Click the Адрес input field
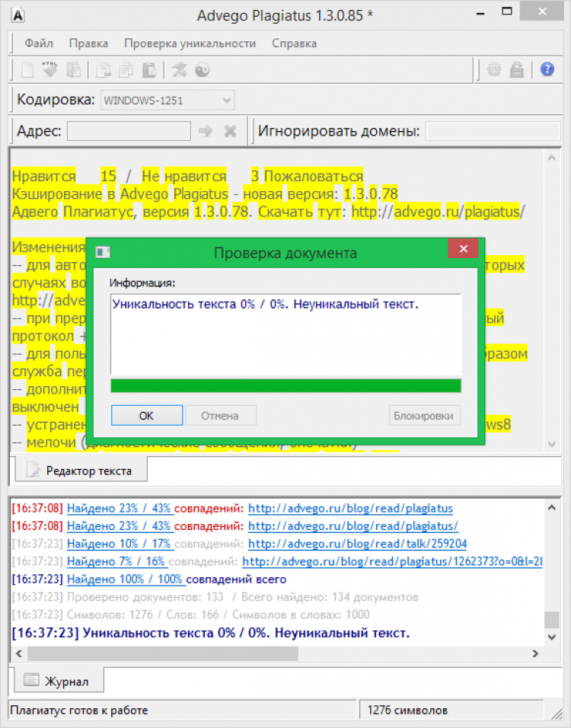Viewport: 571px width, 728px height. coord(129,131)
